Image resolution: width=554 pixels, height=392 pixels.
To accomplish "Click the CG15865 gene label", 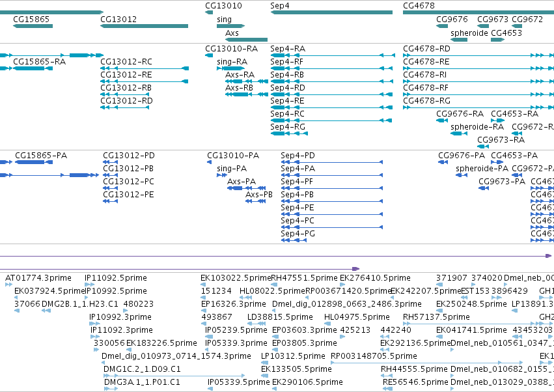I will (x=31, y=19).
